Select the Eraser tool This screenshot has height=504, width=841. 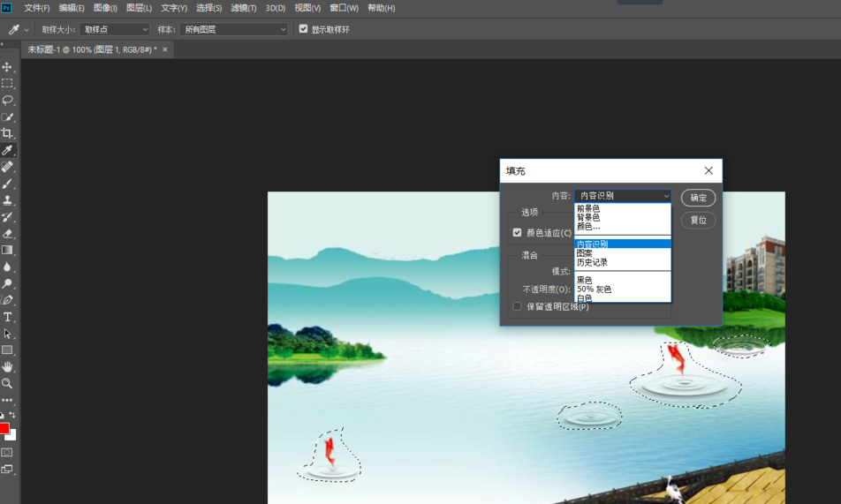(7, 234)
